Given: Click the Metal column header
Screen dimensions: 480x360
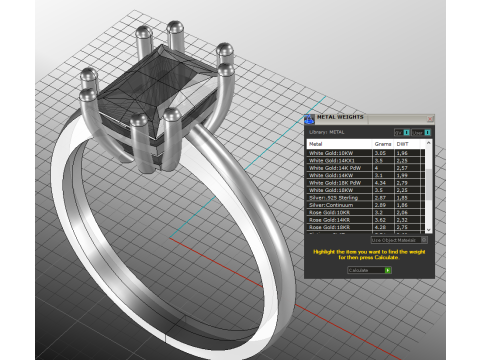Looking at the screenshot, I should point(339,144).
